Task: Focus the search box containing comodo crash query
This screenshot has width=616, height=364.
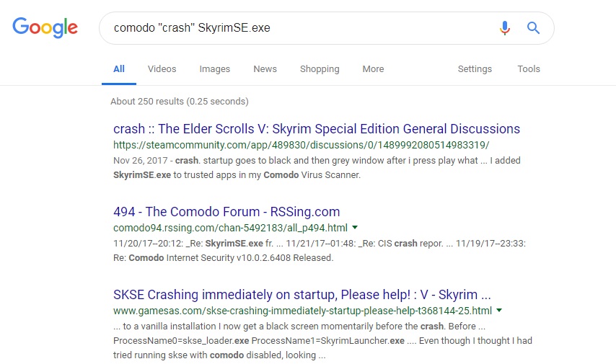Action: tap(299, 28)
